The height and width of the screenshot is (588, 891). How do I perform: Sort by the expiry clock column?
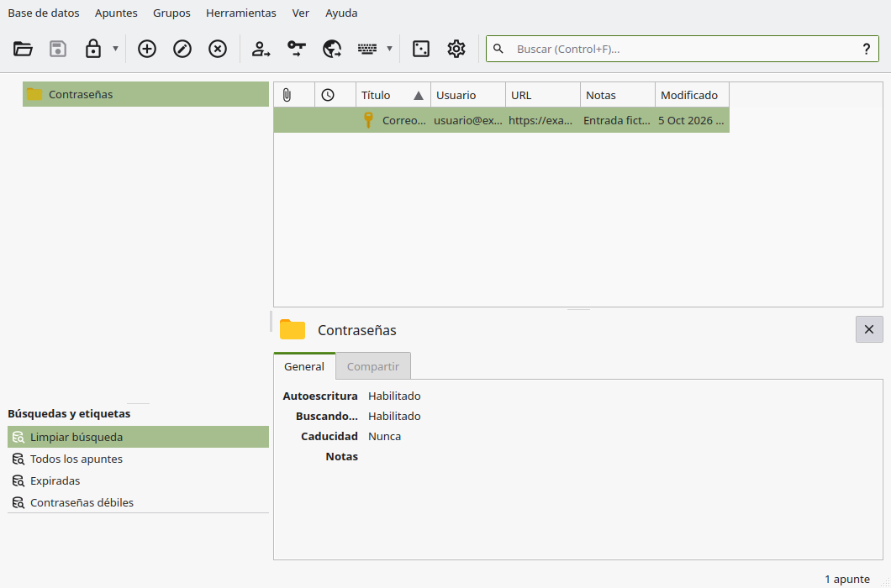tap(335, 95)
